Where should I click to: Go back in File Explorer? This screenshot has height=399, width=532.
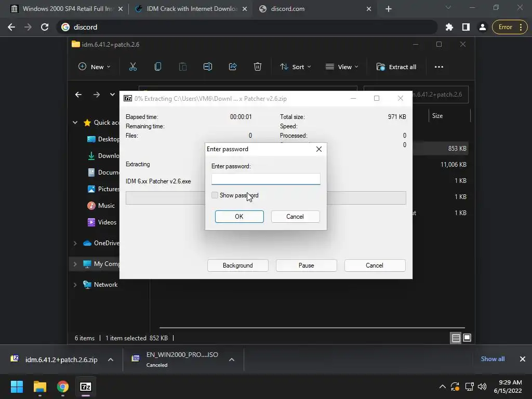click(78, 95)
